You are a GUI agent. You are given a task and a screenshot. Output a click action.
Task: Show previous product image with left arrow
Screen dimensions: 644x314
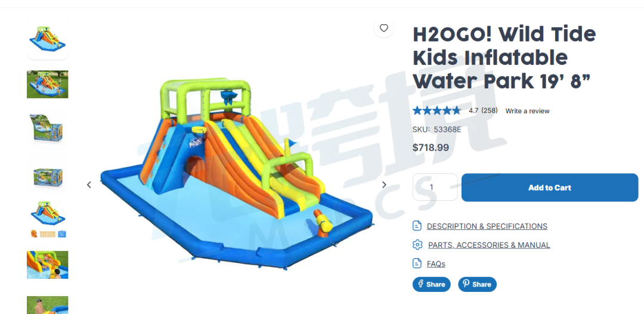(x=89, y=185)
